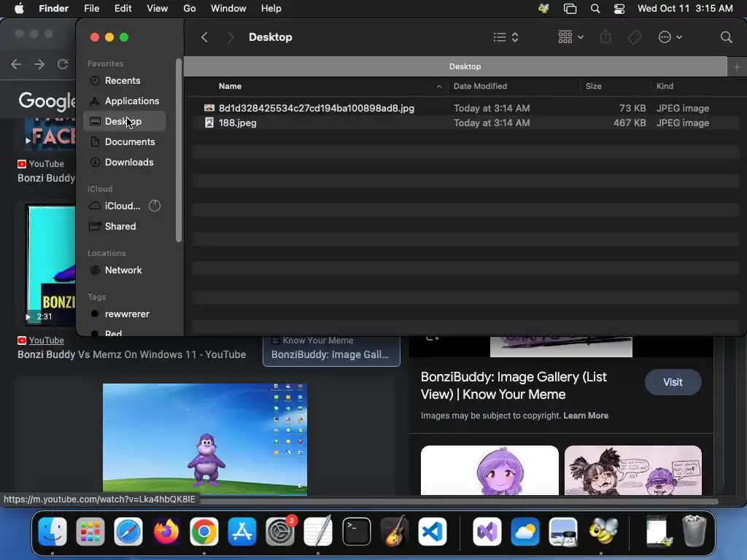Viewport: 747px width, 560px height.
Task: Open iCloud Drive in the sidebar
Action: pos(123,206)
